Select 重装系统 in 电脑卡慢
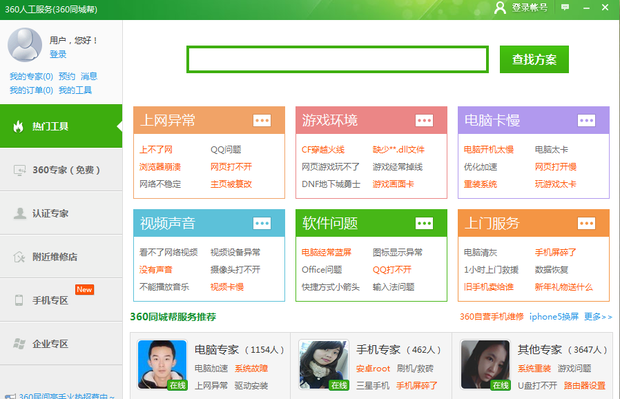The image size is (620, 399). pos(480,184)
